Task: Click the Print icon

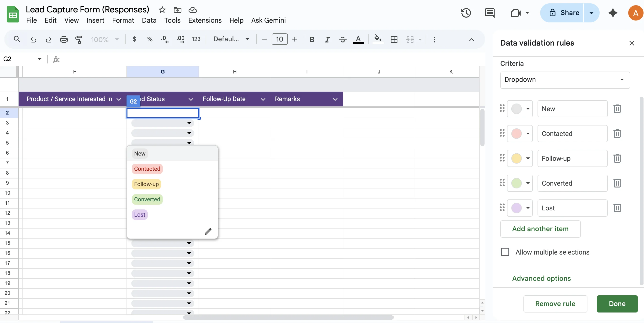Action: click(64, 39)
